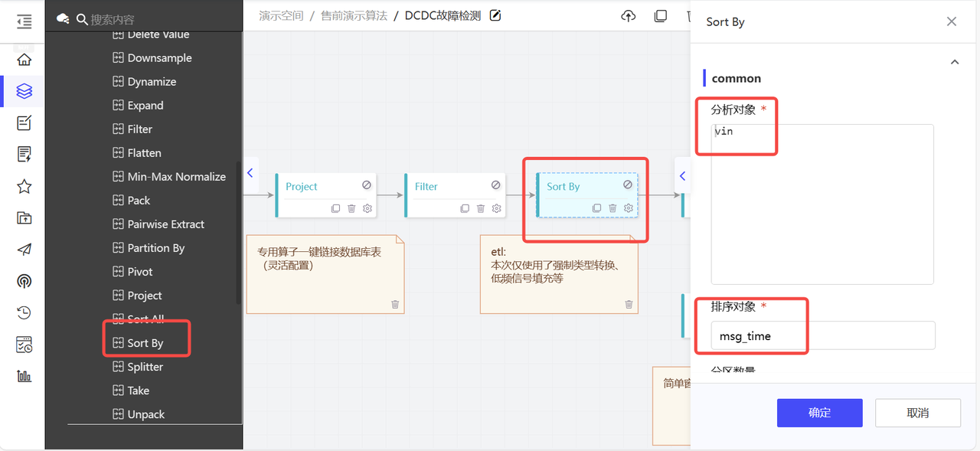Focus the 分析对象 text area
980x451 pixels.
(822, 204)
